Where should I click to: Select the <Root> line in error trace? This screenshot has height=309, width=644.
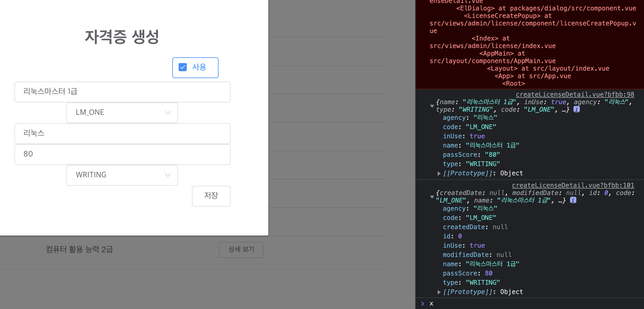coord(514,83)
